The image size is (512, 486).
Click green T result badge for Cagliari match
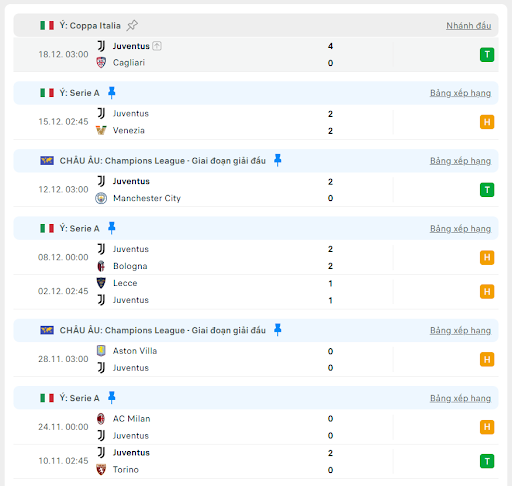[x=487, y=54]
